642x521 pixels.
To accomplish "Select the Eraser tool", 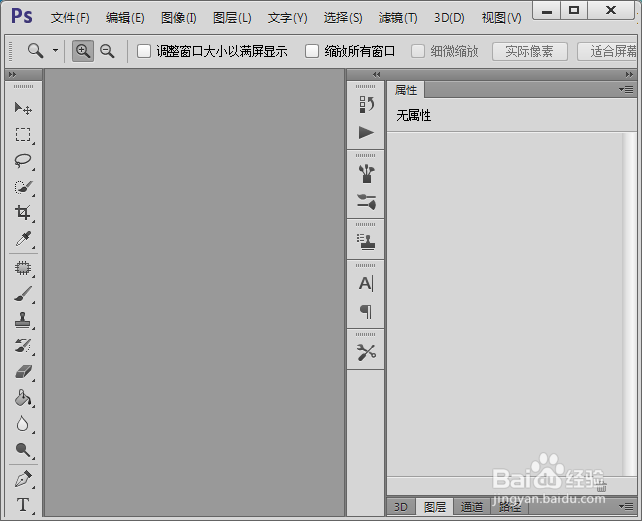I will click(23, 372).
